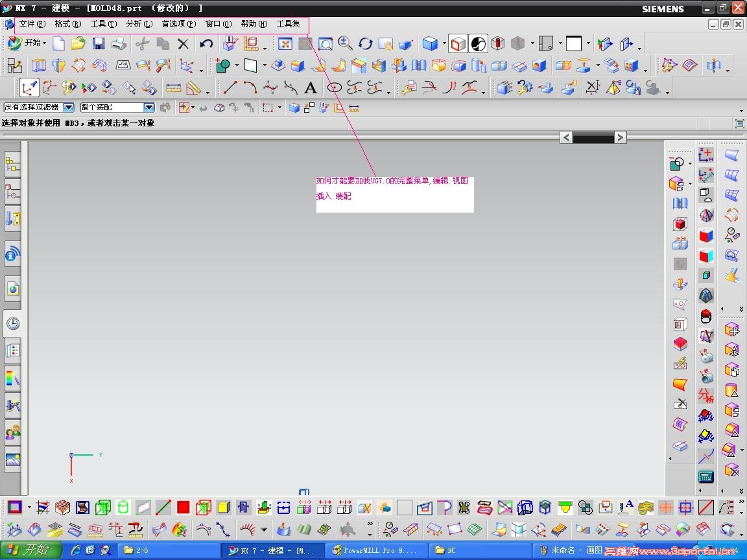This screenshot has height=560, width=747.
Task: Open a file with the folder icon
Action: click(78, 44)
